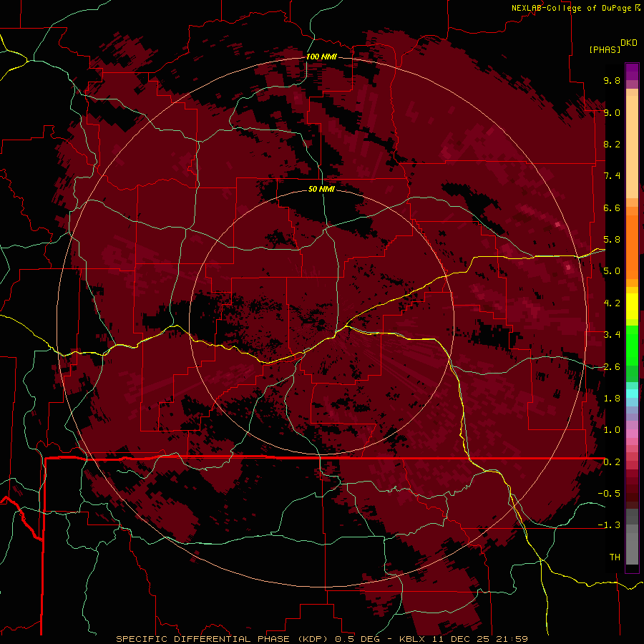
Task: Click the 100 NMI range ring label
Action: (321, 57)
